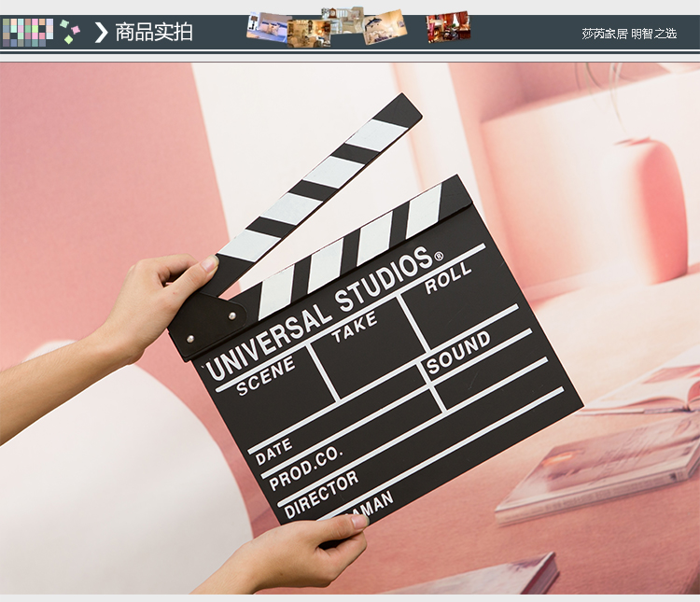Open the brown living room thumbnail

coord(309,34)
